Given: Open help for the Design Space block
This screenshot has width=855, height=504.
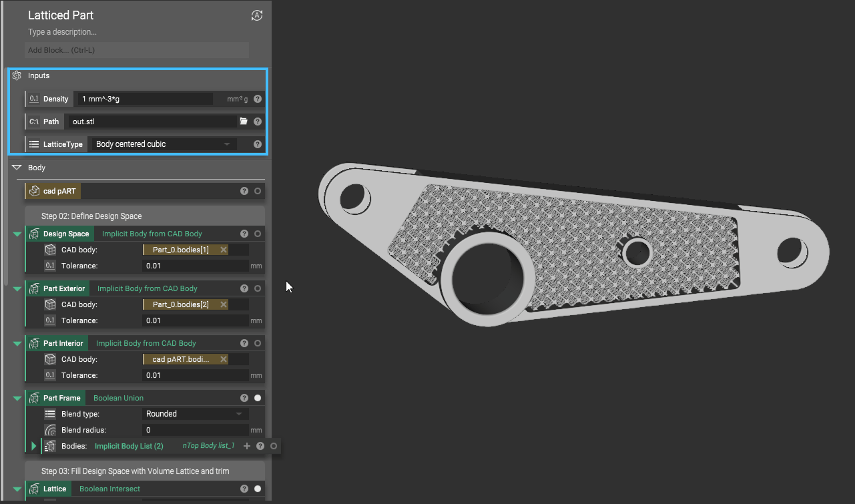Looking at the screenshot, I should click(x=244, y=234).
